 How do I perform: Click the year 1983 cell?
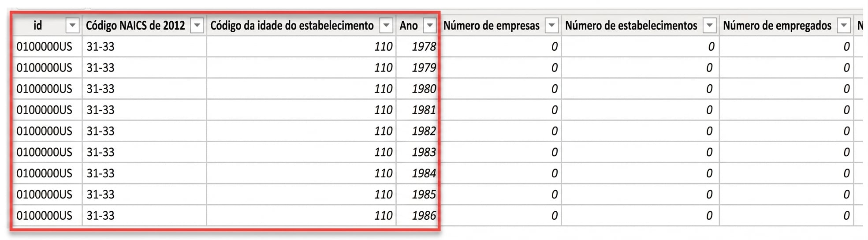(417, 152)
